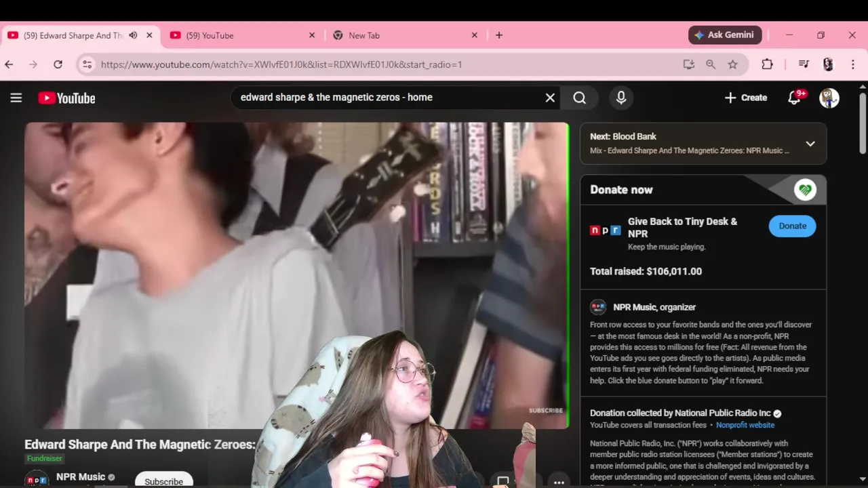
Task: Open the zoom magnifier in address bar
Action: click(711, 64)
